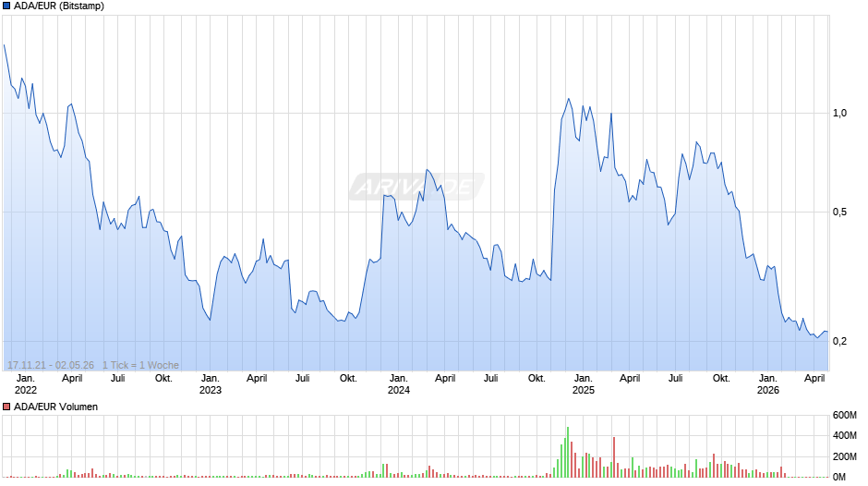Select the ADA/EUR Volumen label

coord(56,407)
